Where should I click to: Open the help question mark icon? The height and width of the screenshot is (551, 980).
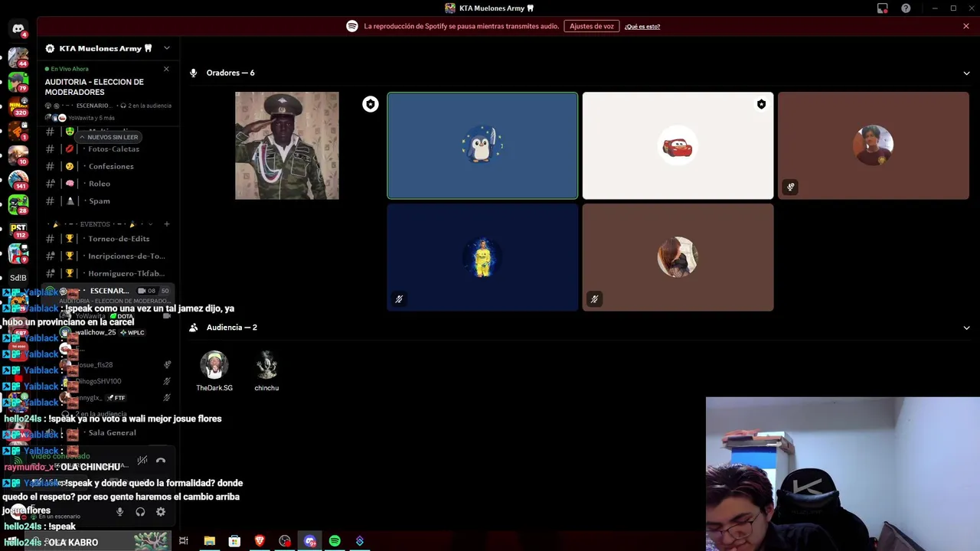[x=906, y=8]
